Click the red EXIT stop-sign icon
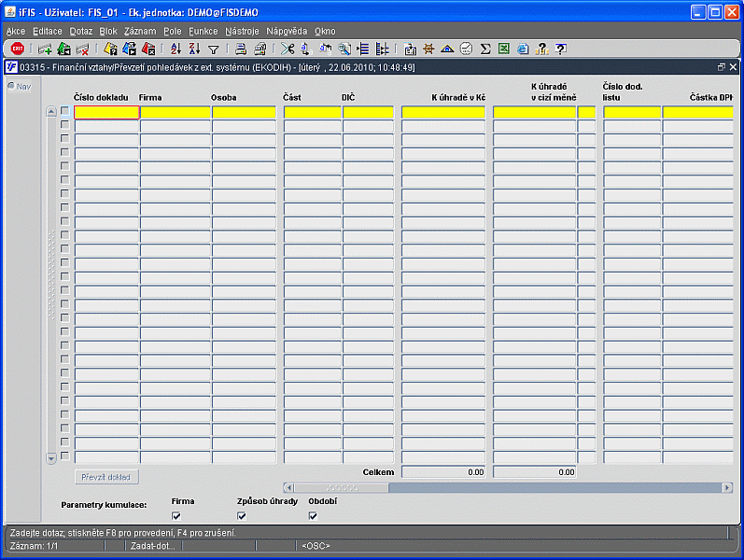The height and width of the screenshot is (560, 744). pyautogui.click(x=18, y=49)
